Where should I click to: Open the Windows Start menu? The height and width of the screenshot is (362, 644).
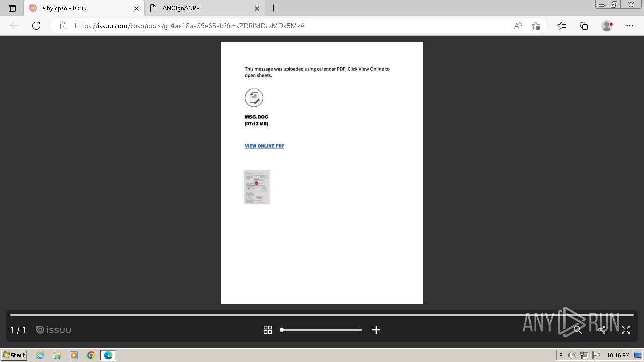coord(14,355)
